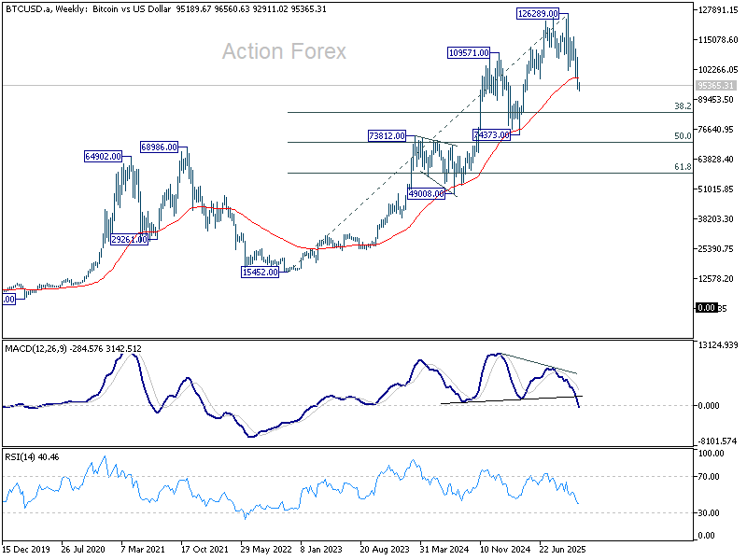
Task: Click the 29 May 2022 date label
Action: [x=266, y=550]
